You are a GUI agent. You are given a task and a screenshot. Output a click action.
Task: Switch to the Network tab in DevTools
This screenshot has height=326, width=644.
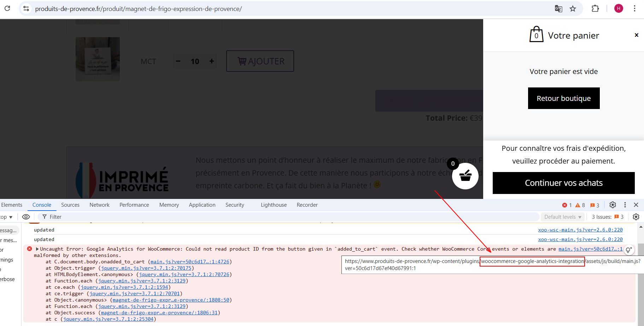tap(99, 205)
